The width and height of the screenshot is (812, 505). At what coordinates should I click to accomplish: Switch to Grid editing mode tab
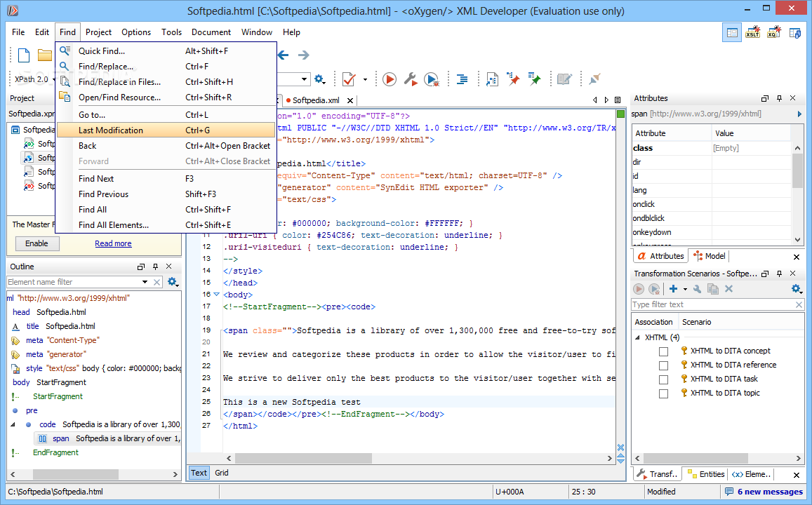(222, 473)
